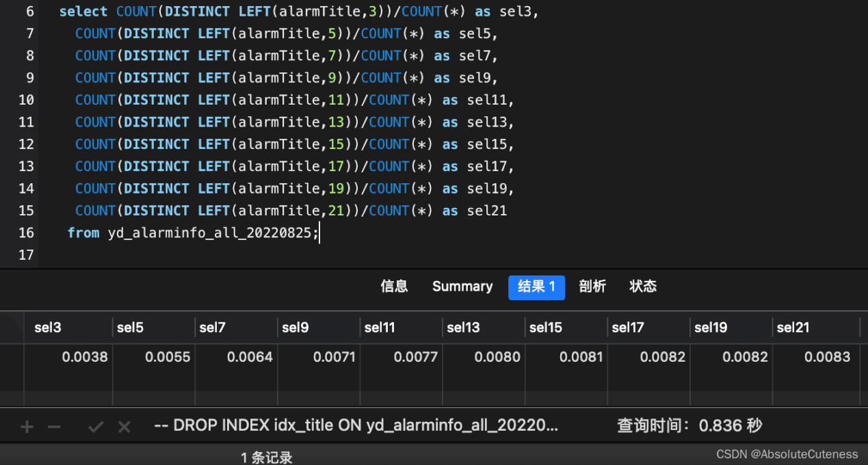Click the plus add-record icon
Screen dimensions: 868x465
pos(27,427)
